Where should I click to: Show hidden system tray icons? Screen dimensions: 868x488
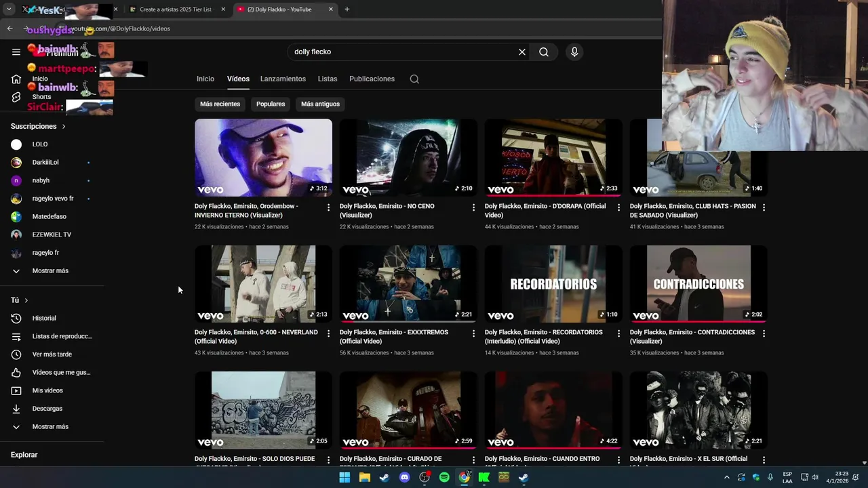[727, 477]
